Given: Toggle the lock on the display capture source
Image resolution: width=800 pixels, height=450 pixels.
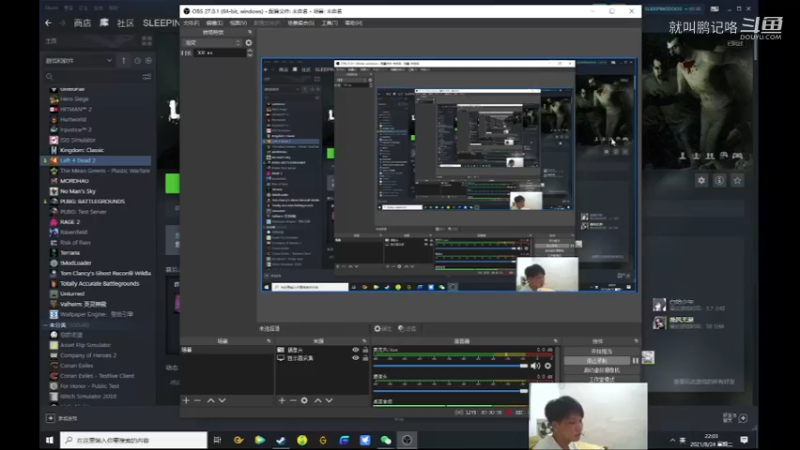Looking at the screenshot, I should pos(365,358).
